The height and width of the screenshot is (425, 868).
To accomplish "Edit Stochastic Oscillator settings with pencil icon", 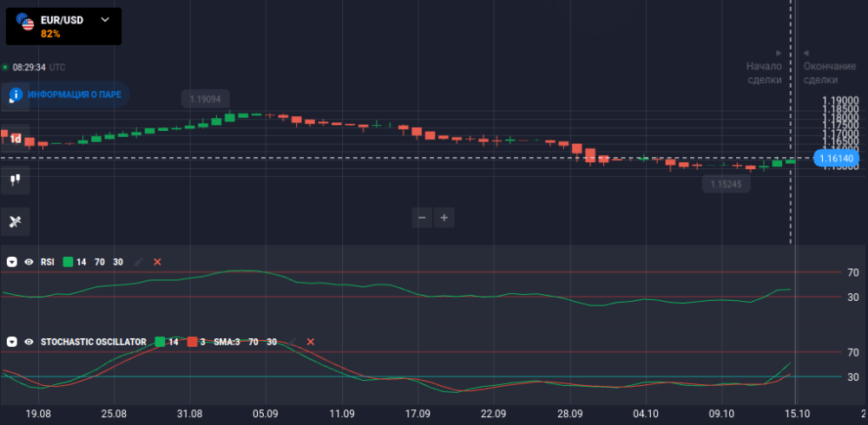I will click(x=293, y=343).
